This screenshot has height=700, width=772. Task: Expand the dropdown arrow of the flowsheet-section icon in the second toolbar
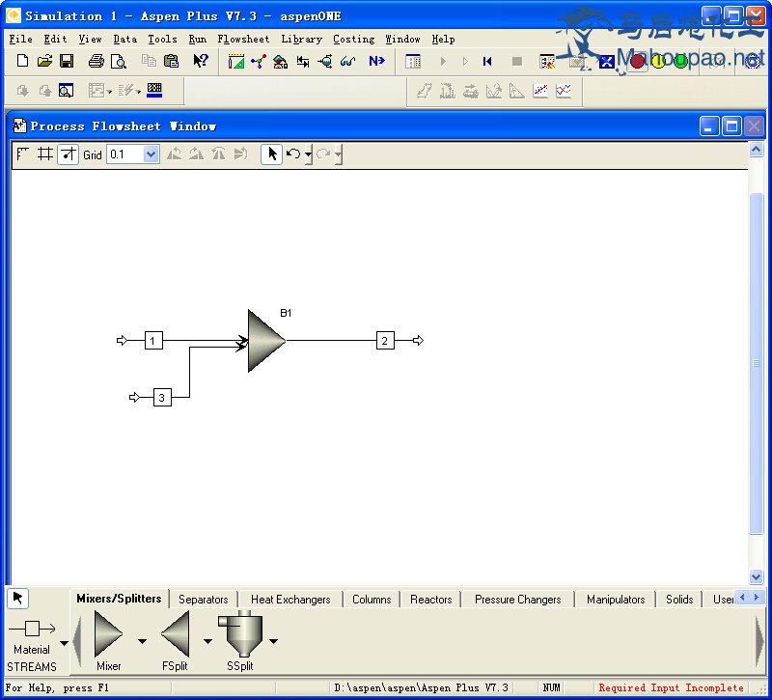click(109, 91)
